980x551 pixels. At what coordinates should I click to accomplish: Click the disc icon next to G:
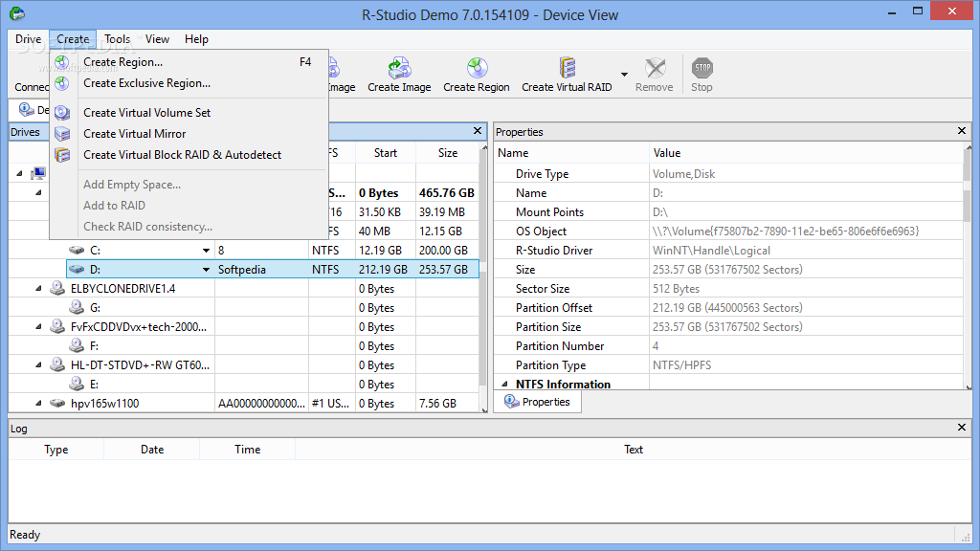tap(77, 307)
